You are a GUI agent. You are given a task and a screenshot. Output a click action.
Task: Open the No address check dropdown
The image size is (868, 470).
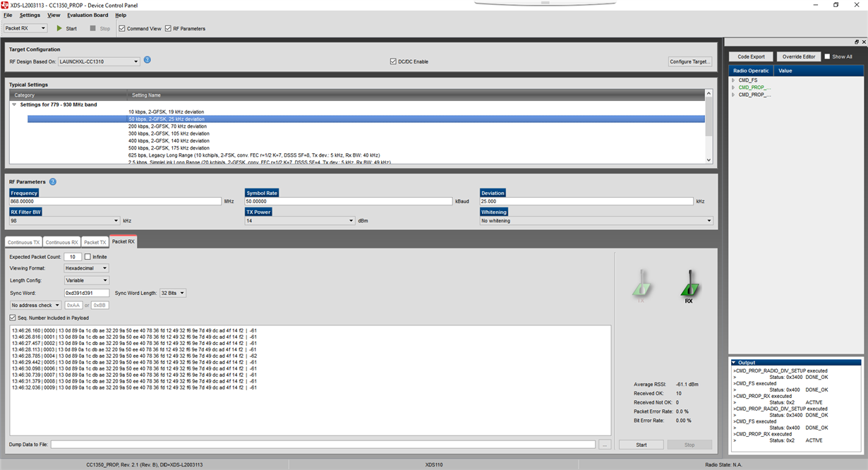tap(35, 305)
